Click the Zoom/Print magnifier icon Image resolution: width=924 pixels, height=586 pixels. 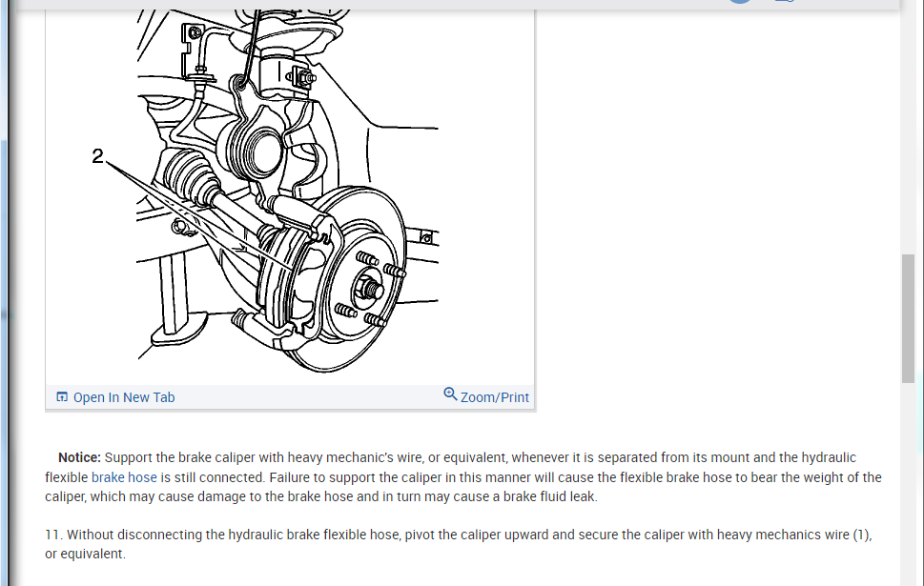click(450, 394)
